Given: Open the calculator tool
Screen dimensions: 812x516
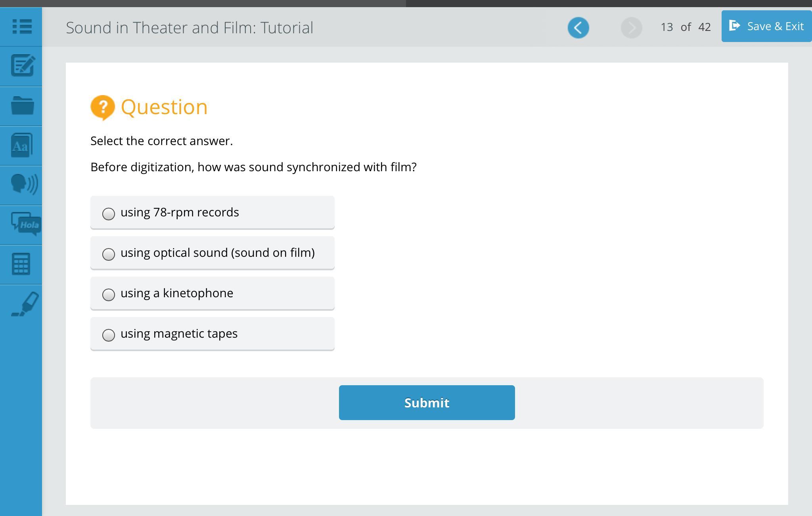Looking at the screenshot, I should [21, 264].
